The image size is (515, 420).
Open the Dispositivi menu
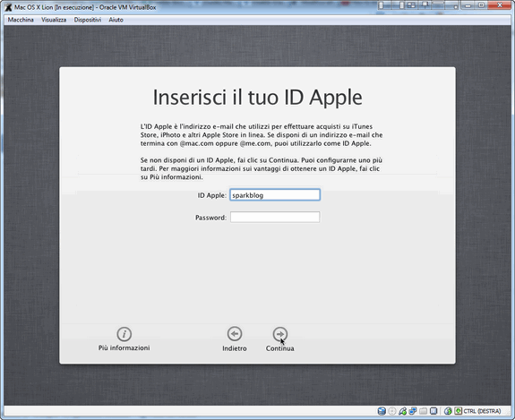(88, 20)
